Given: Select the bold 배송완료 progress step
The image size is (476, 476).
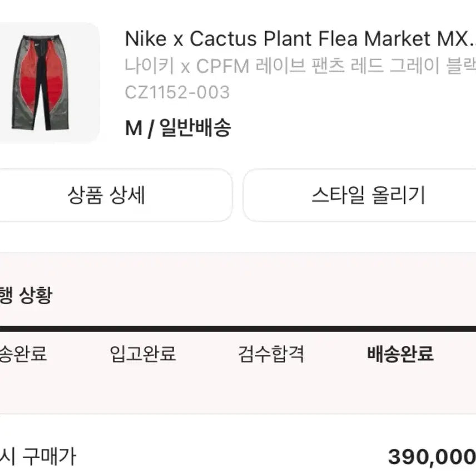Looking at the screenshot, I should pyautogui.click(x=400, y=354).
